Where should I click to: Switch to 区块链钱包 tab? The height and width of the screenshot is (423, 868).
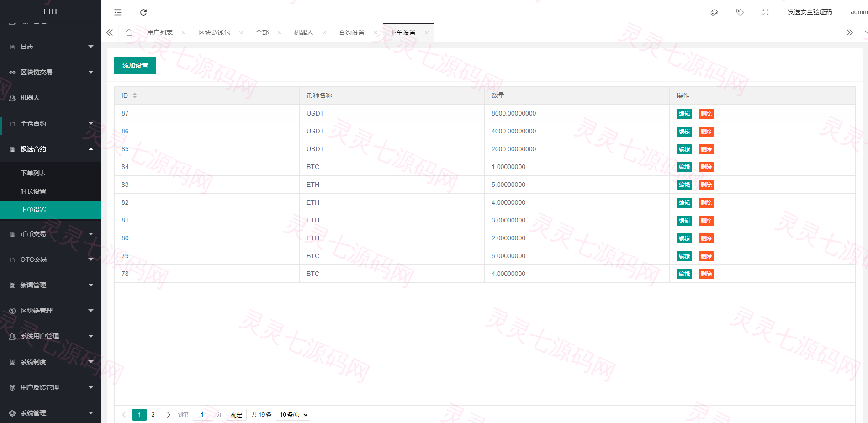pos(214,32)
